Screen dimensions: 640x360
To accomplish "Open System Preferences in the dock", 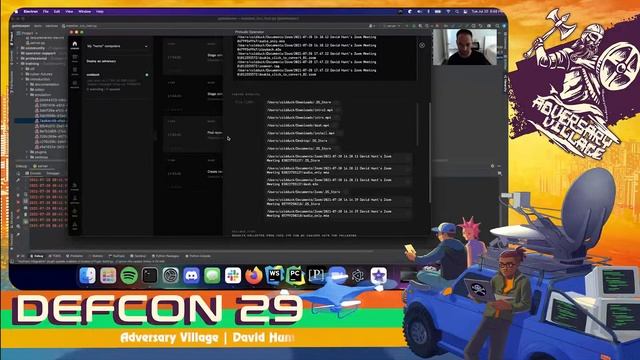I will point(171,276).
